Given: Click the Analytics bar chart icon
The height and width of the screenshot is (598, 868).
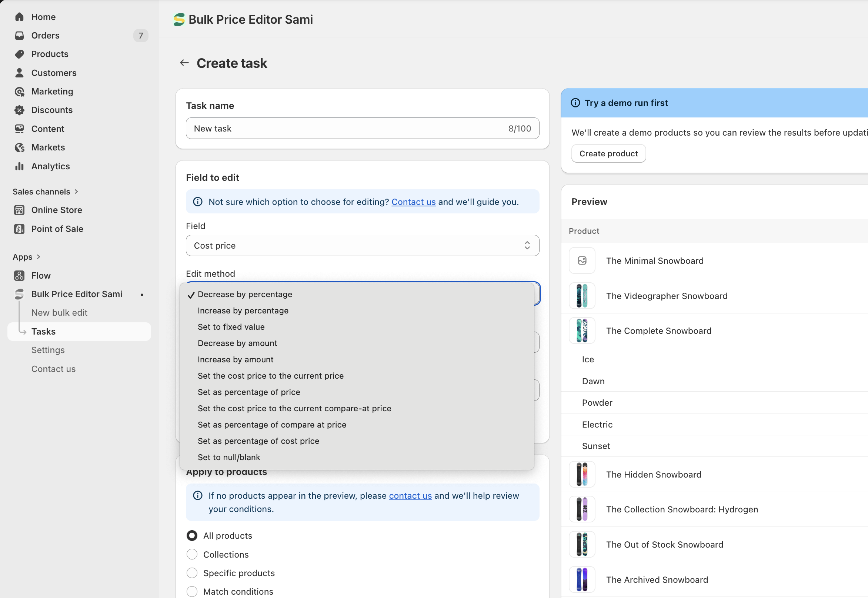Looking at the screenshot, I should click(20, 166).
